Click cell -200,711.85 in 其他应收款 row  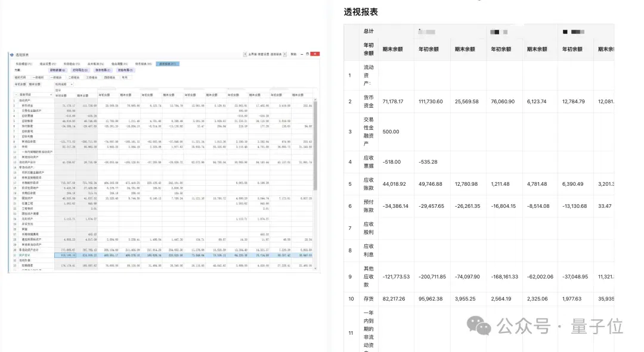coord(432,277)
